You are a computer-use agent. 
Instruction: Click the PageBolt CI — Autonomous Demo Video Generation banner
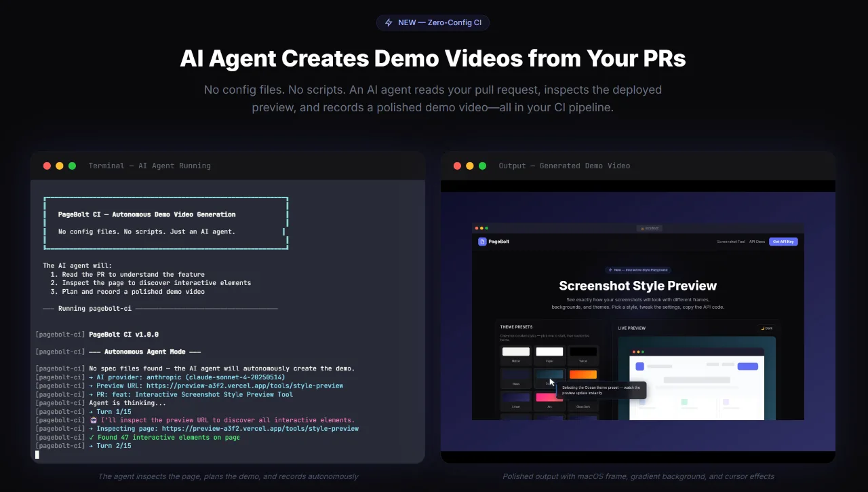click(x=147, y=214)
